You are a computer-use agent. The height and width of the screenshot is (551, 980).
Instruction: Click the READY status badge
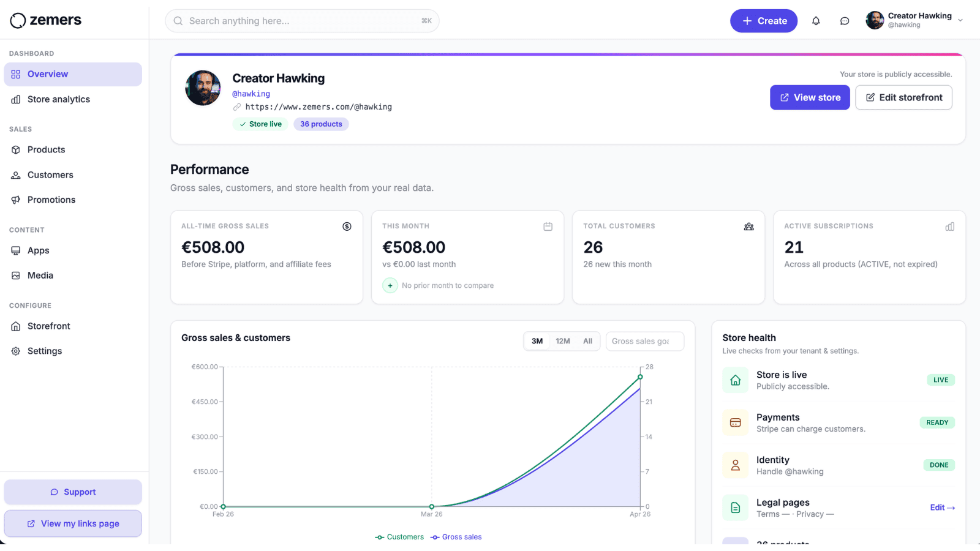(937, 422)
